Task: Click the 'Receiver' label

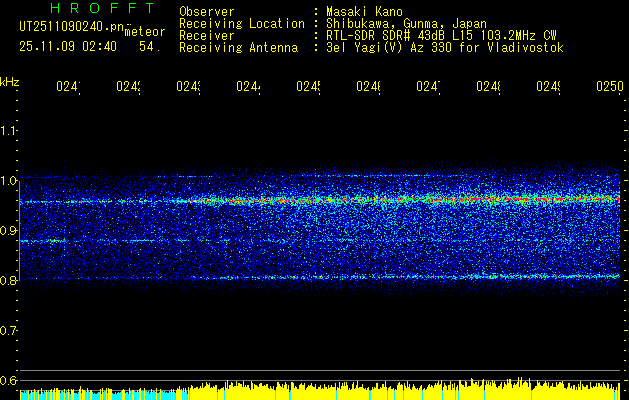Action: 207,36
